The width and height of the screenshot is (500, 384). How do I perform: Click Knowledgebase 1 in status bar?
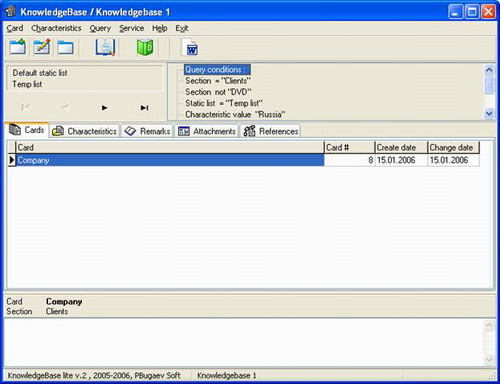pyautogui.click(x=227, y=376)
